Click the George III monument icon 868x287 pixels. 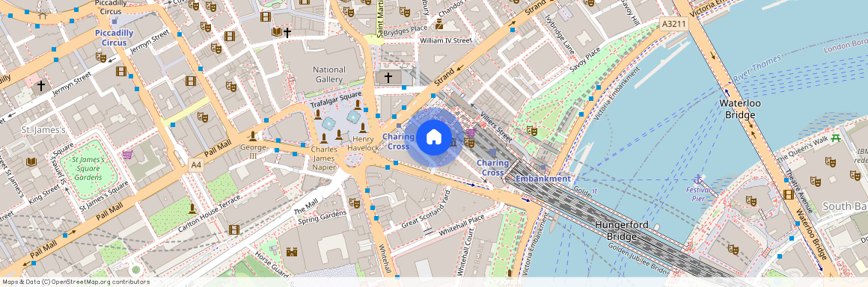coord(253,136)
